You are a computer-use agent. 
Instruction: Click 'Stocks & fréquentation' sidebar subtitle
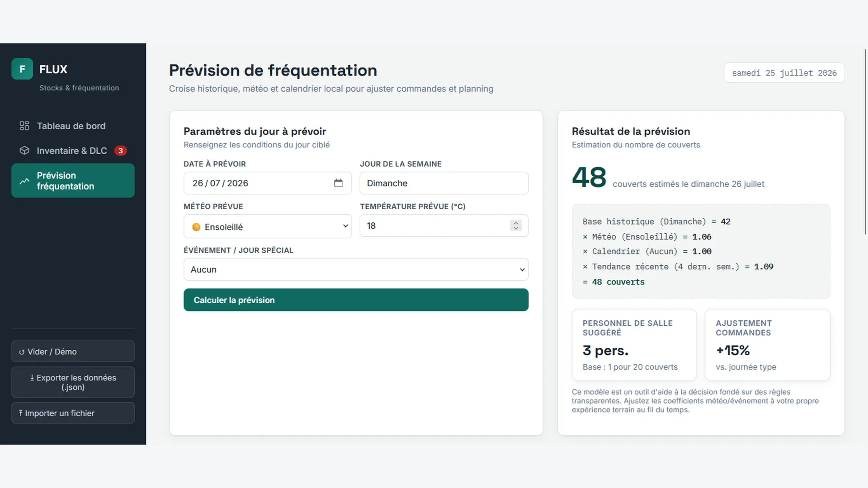click(x=79, y=88)
